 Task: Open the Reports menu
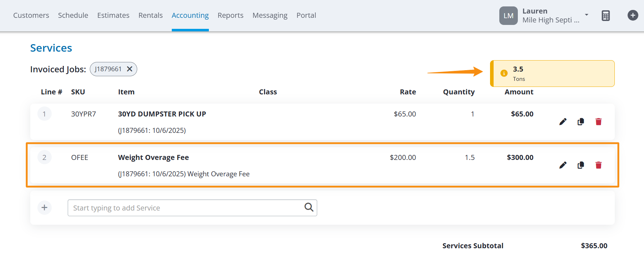(231, 15)
